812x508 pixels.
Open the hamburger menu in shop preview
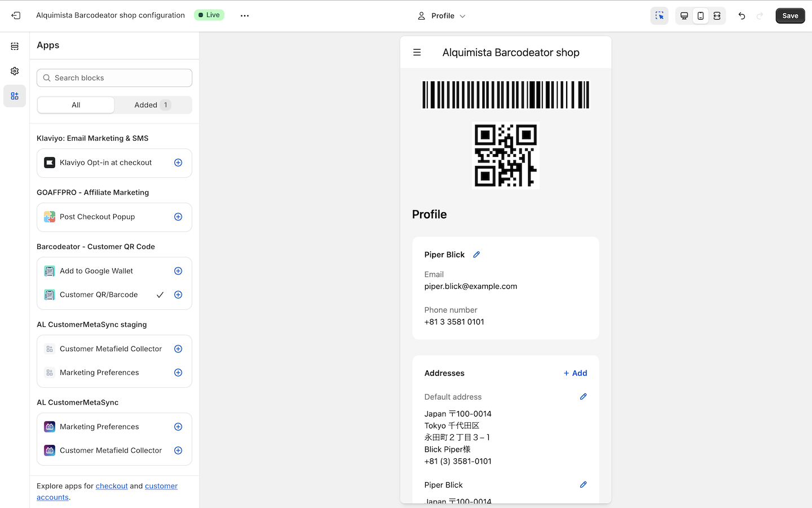[417, 52]
